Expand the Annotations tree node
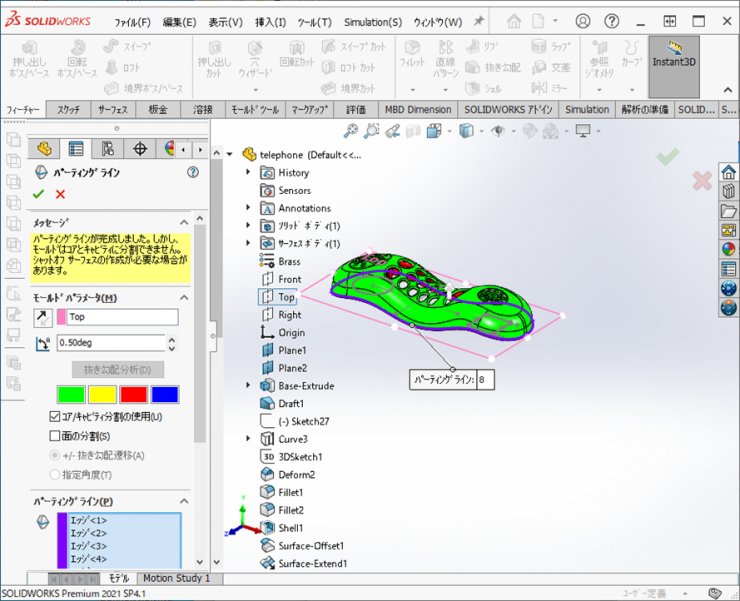The image size is (740, 601). 249,208
